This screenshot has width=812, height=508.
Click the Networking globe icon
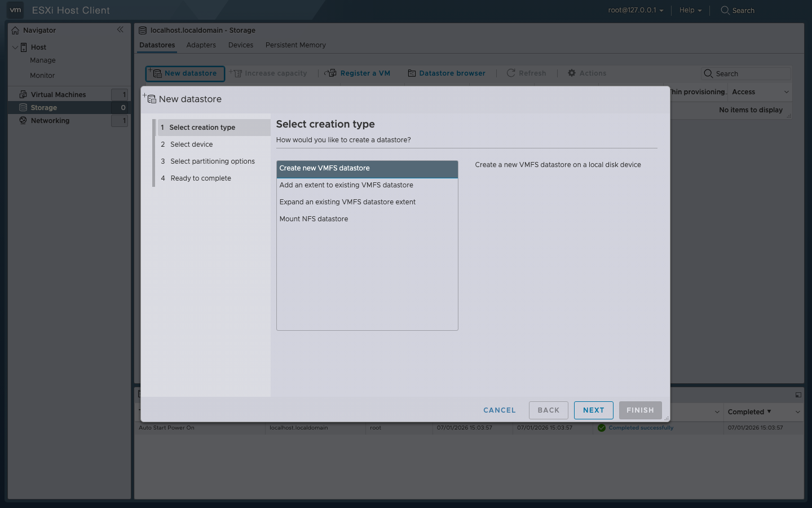(x=23, y=120)
